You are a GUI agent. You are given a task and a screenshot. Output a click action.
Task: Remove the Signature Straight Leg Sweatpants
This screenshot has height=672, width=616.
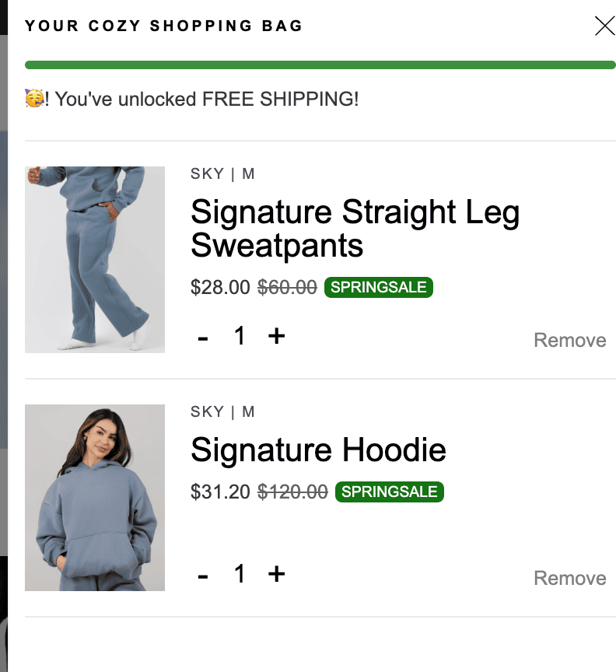(x=569, y=340)
